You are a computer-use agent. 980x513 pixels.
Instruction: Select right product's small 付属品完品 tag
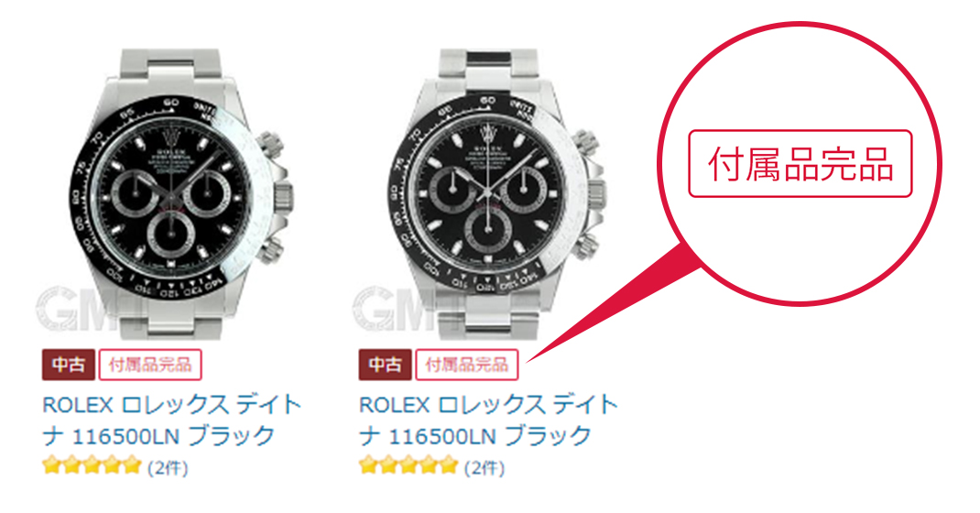pyautogui.click(x=467, y=365)
